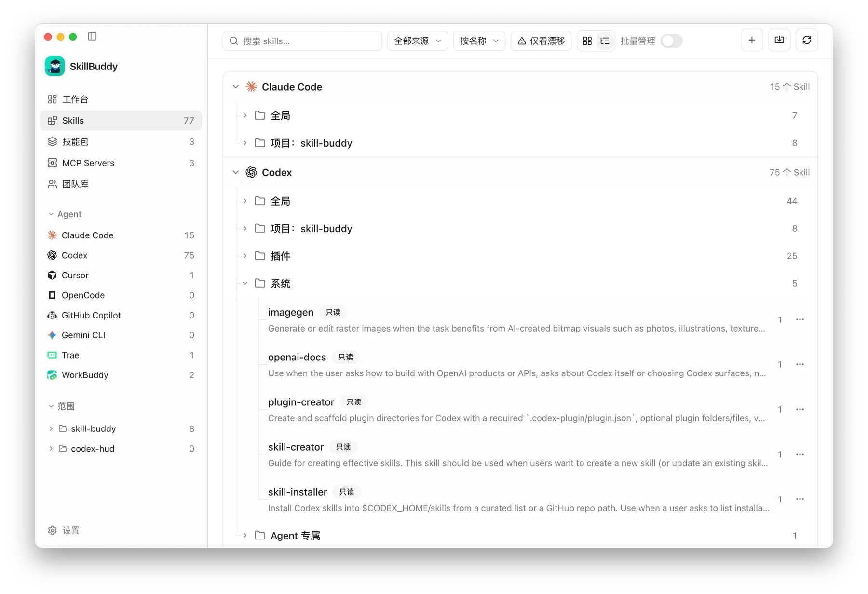Screen dimensions: 868x594
Task: Collapse the 系统 folder
Action: [x=245, y=283]
